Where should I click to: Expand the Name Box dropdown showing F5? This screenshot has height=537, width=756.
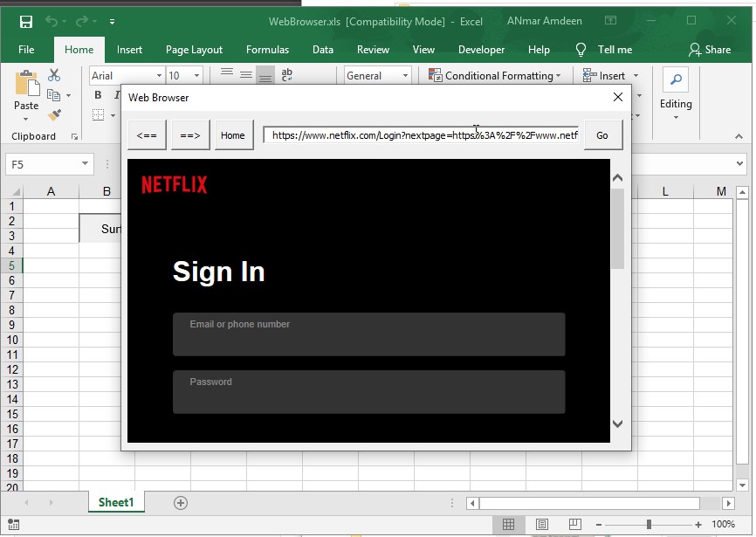pyautogui.click(x=85, y=164)
